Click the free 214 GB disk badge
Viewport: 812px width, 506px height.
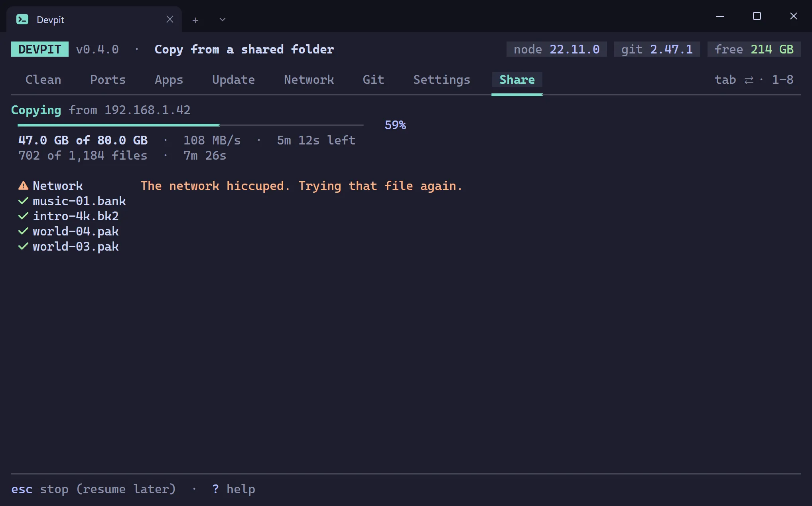coord(754,49)
